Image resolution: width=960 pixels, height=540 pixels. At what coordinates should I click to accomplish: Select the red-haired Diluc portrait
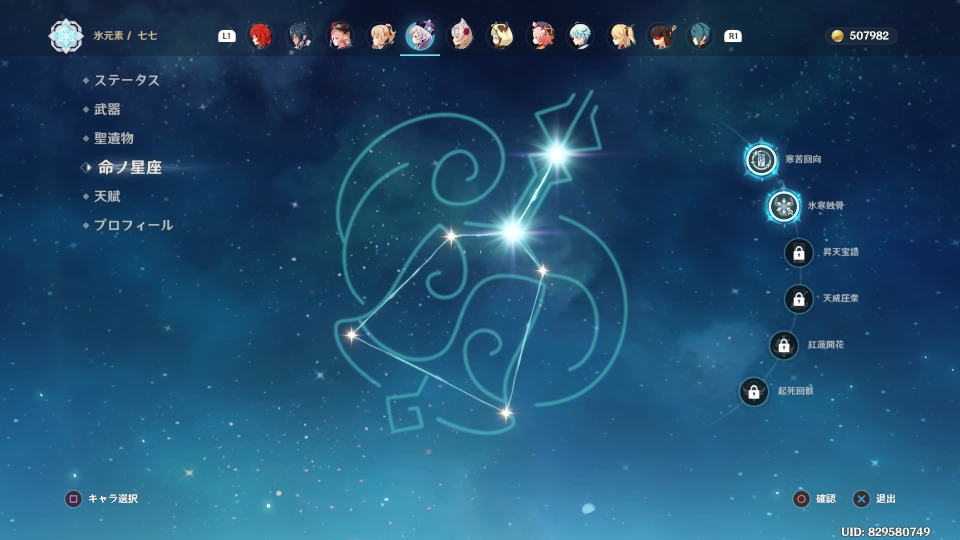[260, 36]
